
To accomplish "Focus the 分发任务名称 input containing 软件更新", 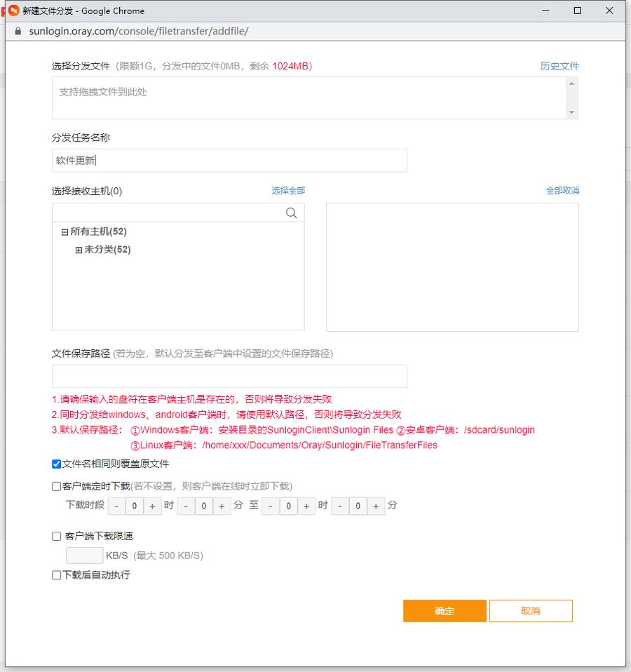I will click(x=229, y=161).
